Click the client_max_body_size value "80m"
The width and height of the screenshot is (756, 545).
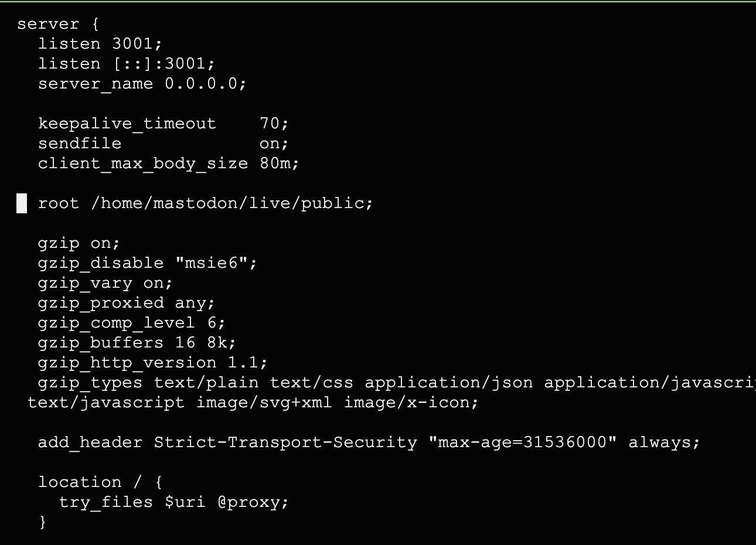(275, 163)
